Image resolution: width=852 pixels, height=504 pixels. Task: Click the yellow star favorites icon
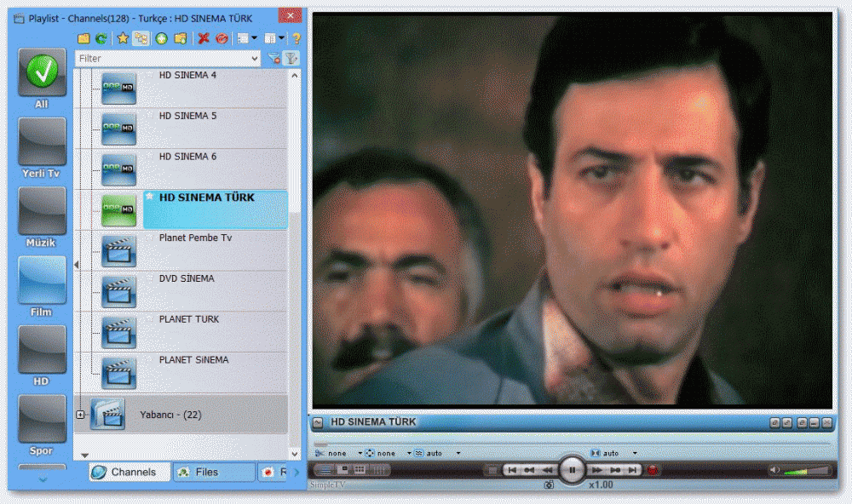pos(123,38)
